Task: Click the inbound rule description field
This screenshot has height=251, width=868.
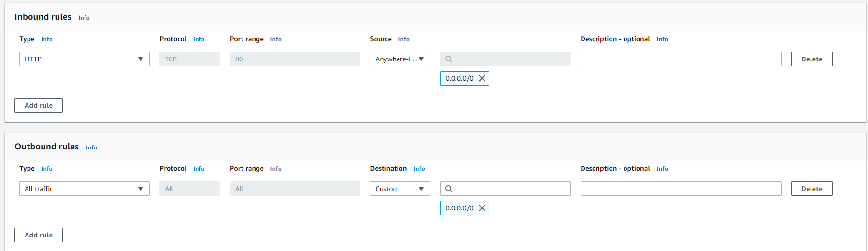Action: 681,59
